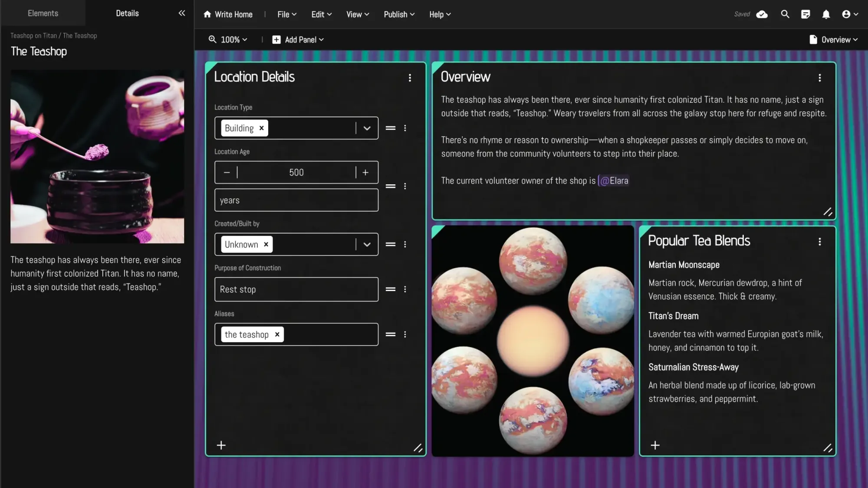Remove the Building tag from Location Type
868x488 pixels.
click(261, 128)
